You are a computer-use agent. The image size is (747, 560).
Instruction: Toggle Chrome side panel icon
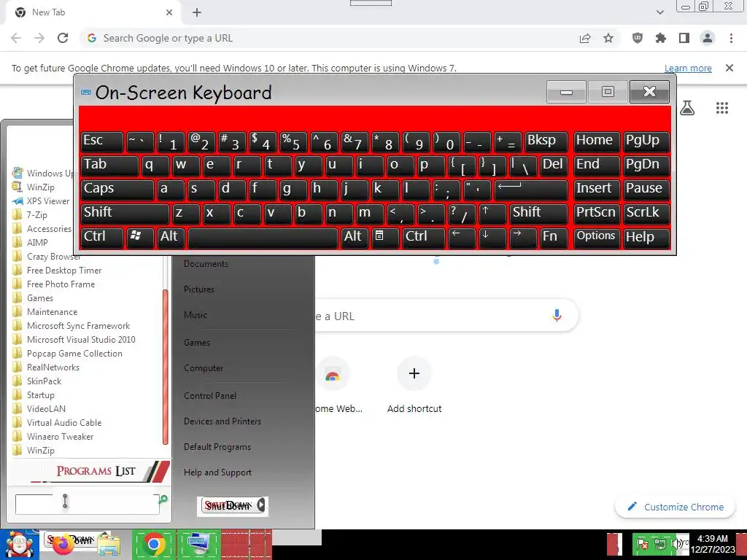(x=684, y=38)
